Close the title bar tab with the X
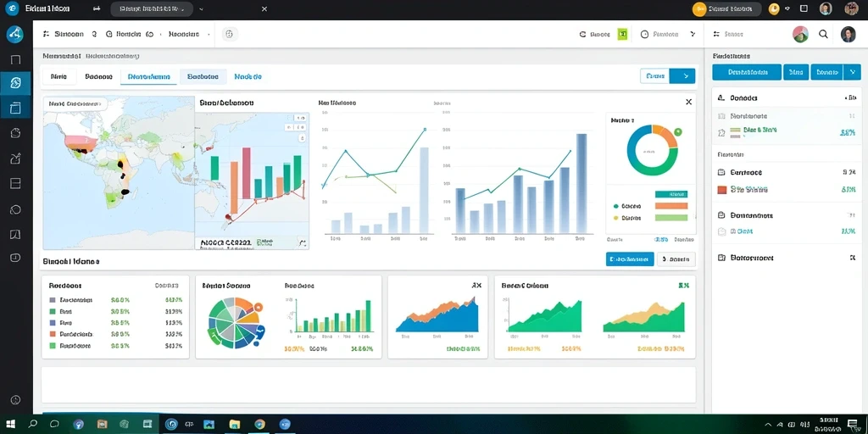 coord(264,8)
